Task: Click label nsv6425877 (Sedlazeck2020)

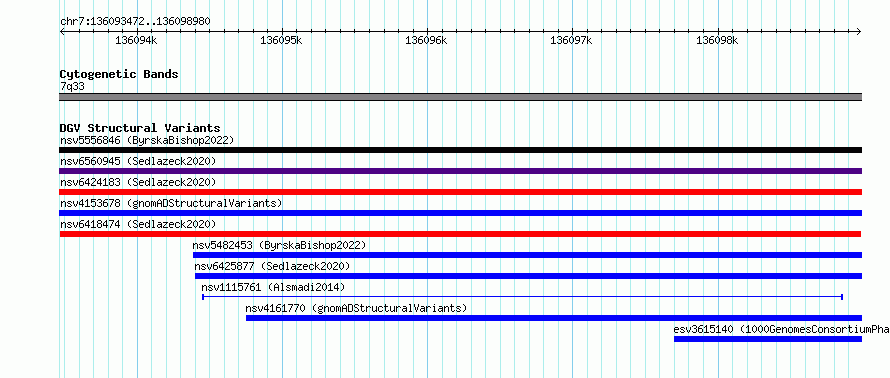Action: (273, 266)
